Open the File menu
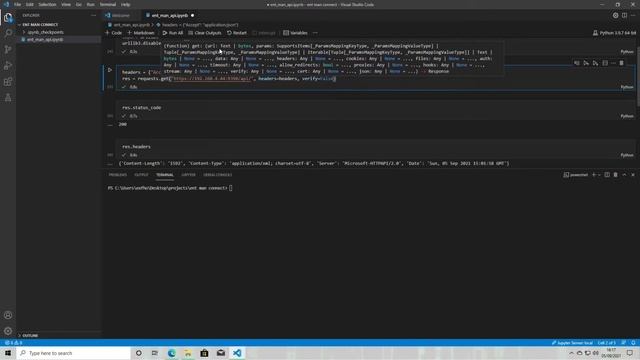This screenshot has height=360, width=640. (x=17, y=4)
